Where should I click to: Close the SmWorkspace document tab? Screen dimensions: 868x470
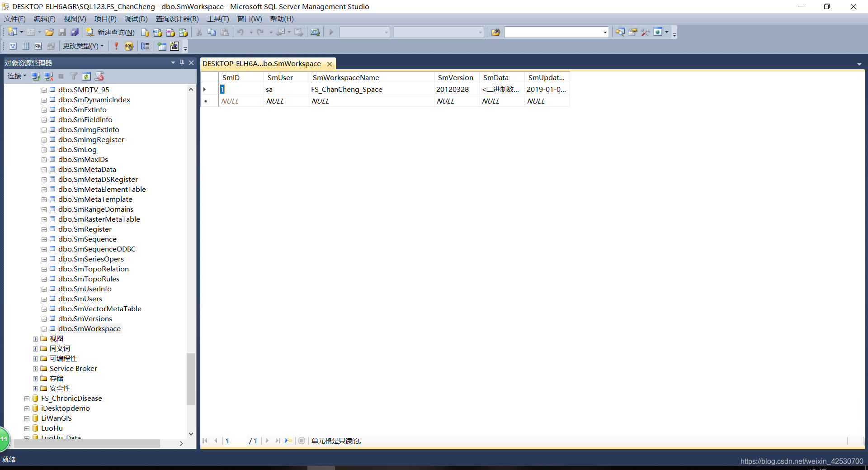pos(330,64)
